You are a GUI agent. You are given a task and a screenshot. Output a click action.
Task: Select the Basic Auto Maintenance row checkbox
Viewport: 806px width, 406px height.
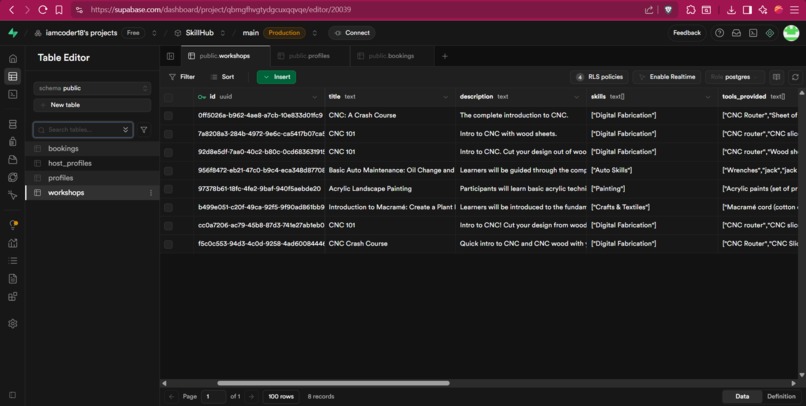[168, 171]
